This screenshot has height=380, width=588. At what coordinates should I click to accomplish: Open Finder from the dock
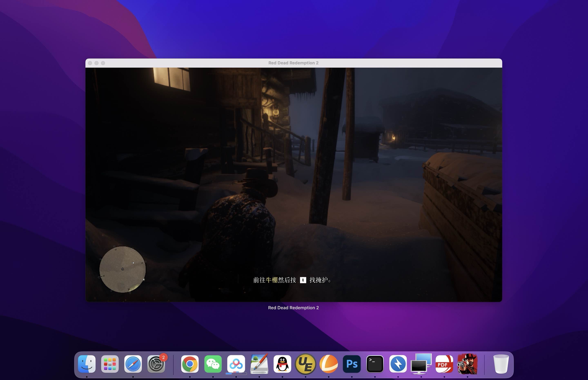pos(87,364)
